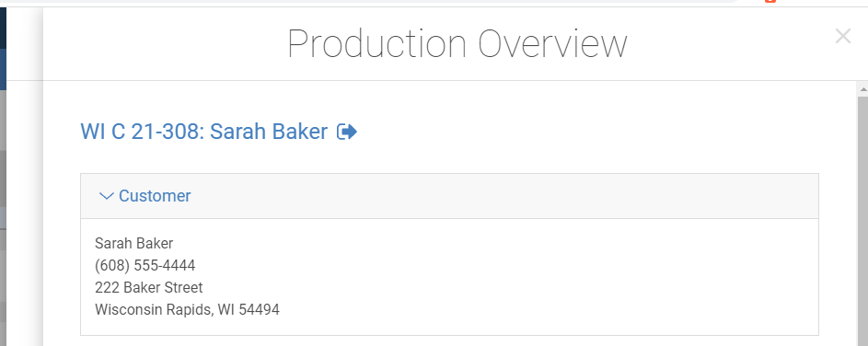Click the dark navy header strip behind the panel

(3, 28)
